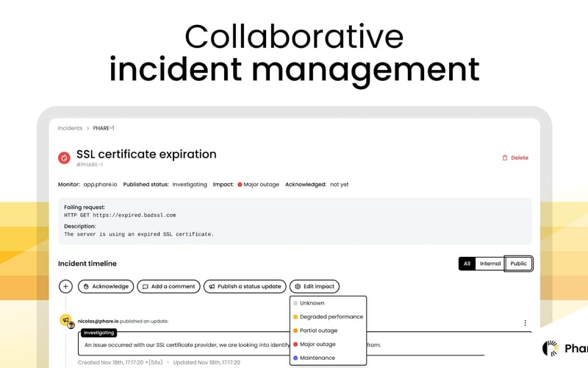Acknowledge the incident
The height and width of the screenshot is (368, 588).
point(106,286)
